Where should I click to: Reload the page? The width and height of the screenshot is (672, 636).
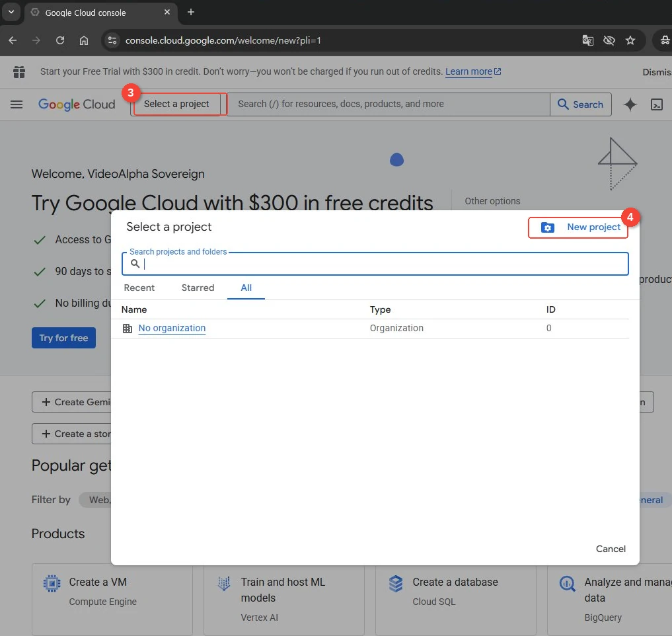tap(60, 40)
